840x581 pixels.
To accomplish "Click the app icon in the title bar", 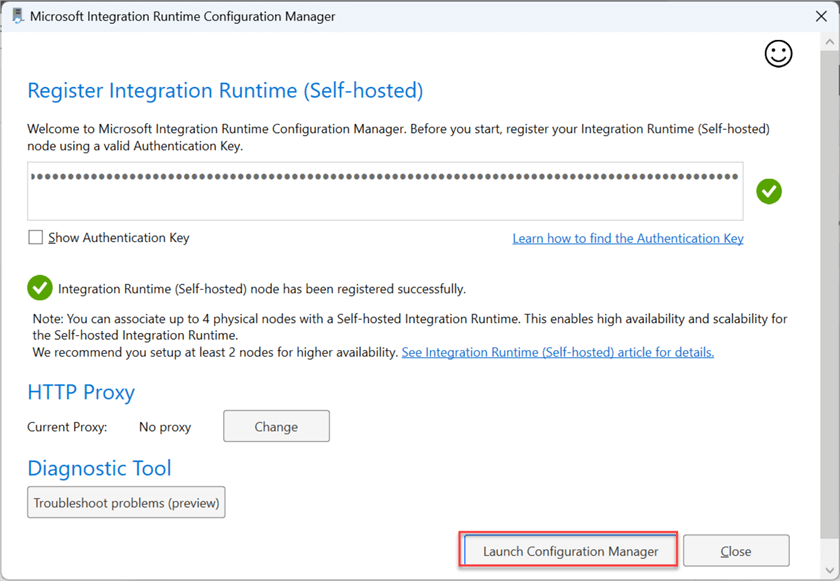I will coord(18,16).
